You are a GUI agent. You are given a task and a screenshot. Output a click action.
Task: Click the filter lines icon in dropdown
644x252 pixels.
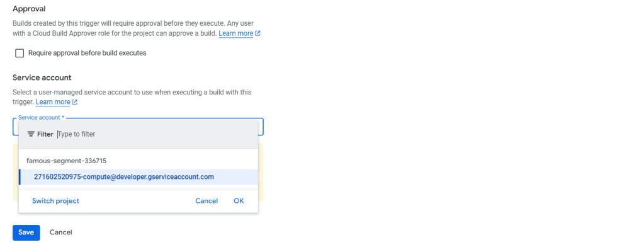coord(31,134)
